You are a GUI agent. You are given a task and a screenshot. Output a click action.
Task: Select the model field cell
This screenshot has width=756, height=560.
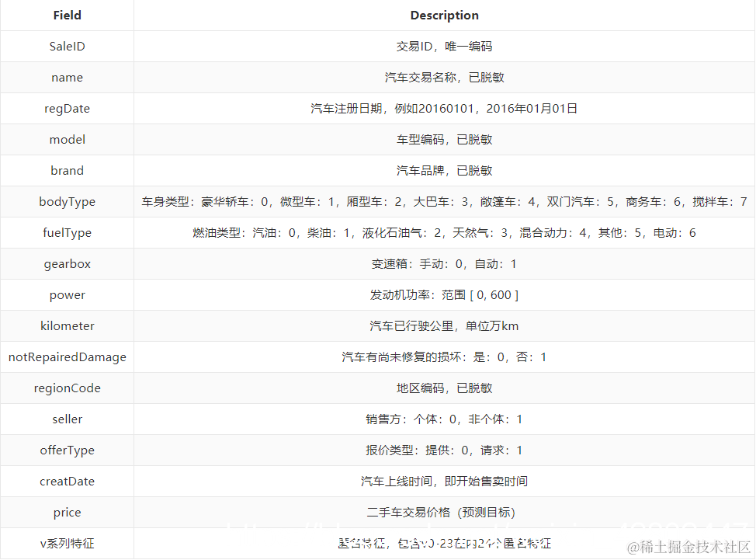[67, 139]
